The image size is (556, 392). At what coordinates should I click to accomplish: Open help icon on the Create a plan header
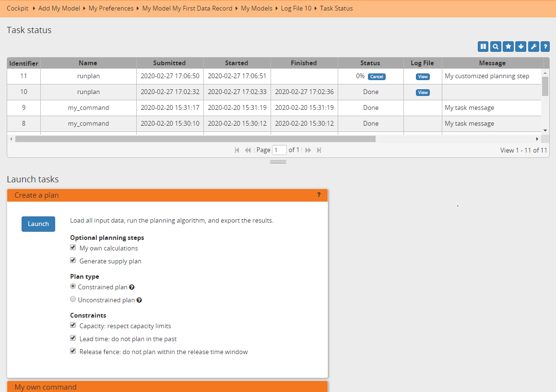[319, 195]
